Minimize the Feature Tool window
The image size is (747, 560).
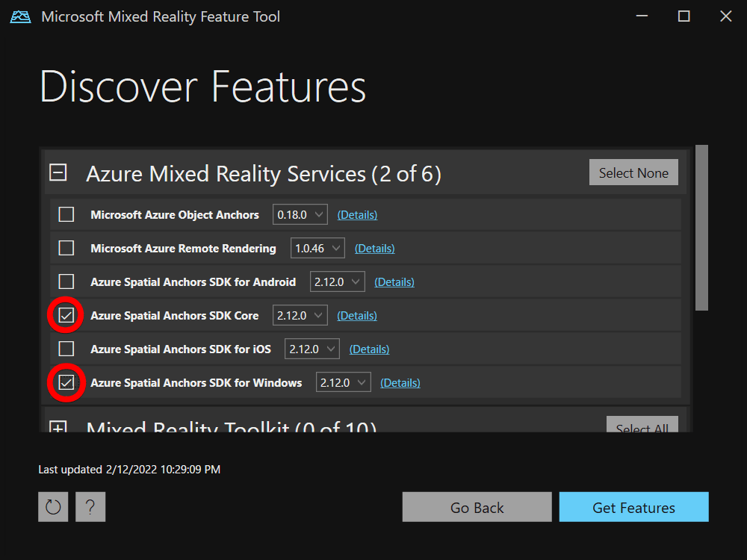pyautogui.click(x=642, y=16)
